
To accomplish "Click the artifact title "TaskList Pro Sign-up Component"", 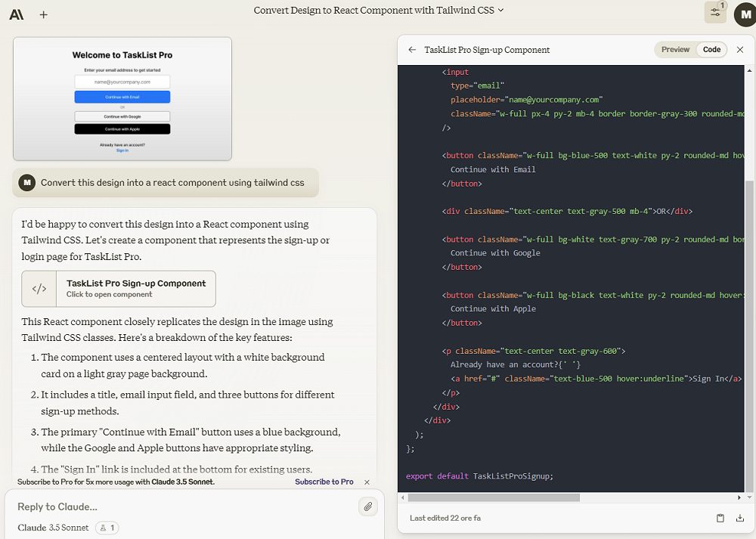I will pos(487,50).
